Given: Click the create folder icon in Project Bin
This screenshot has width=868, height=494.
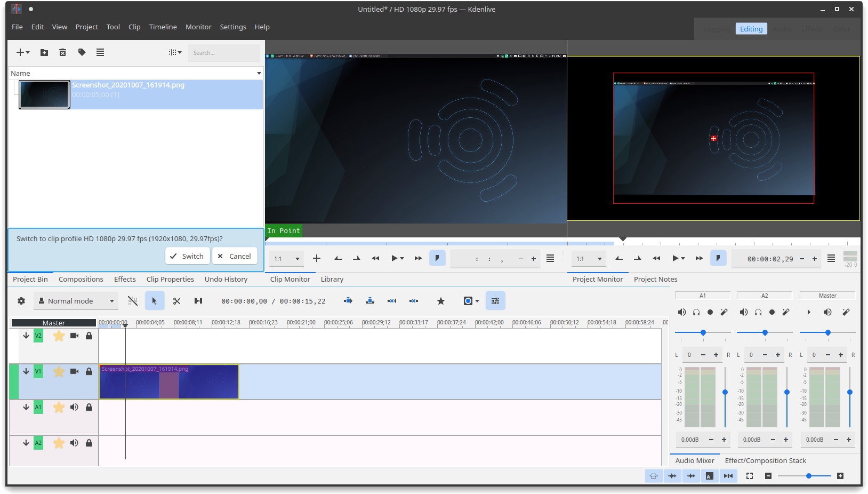Looking at the screenshot, I should click(x=44, y=52).
